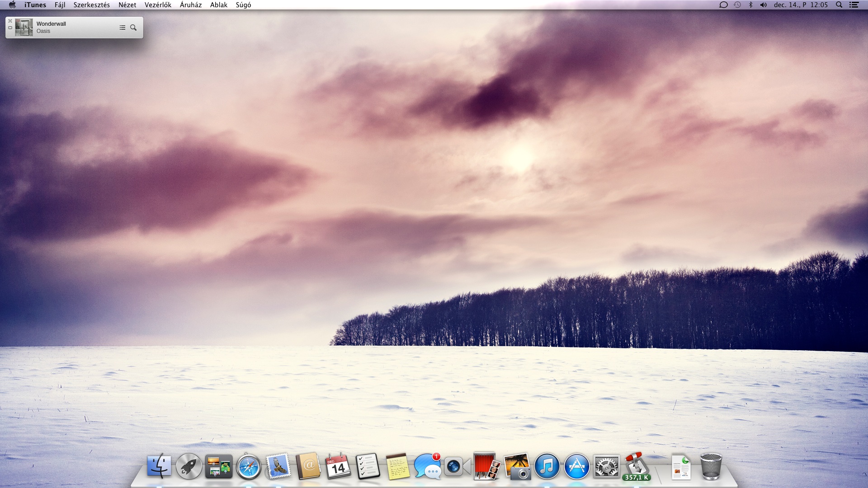Click the Messages status bubble icon

click(x=723, y=5)
